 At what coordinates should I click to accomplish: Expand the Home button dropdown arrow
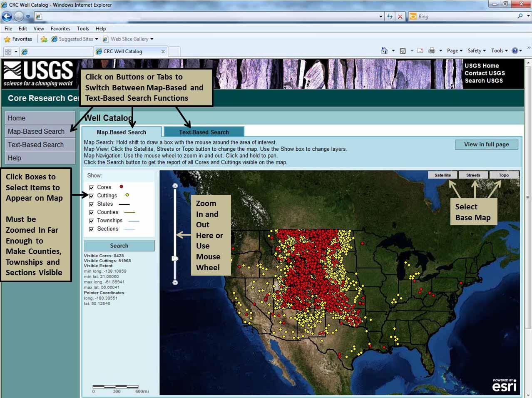coord(393,51)
